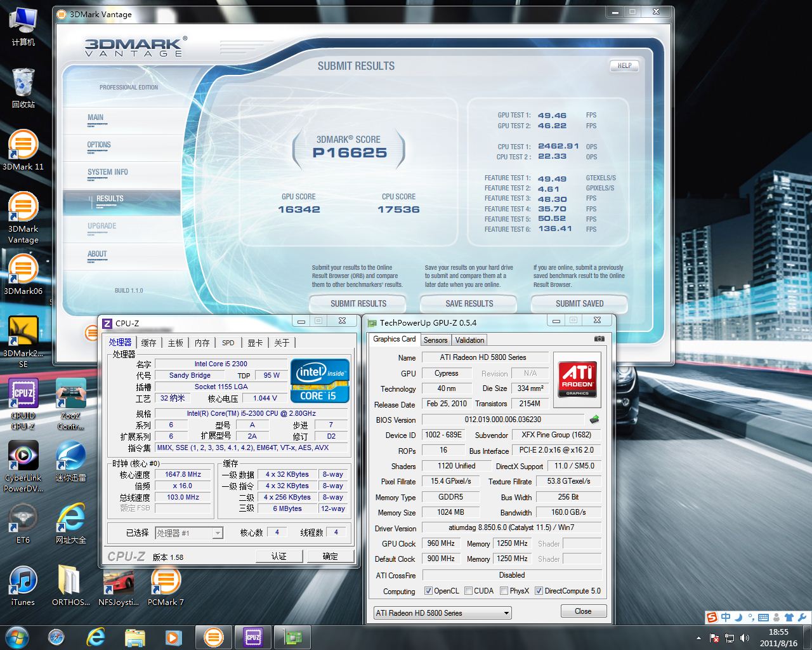
Task: Launch the iTunes desktop shortcut
Action: coord(23,586)
